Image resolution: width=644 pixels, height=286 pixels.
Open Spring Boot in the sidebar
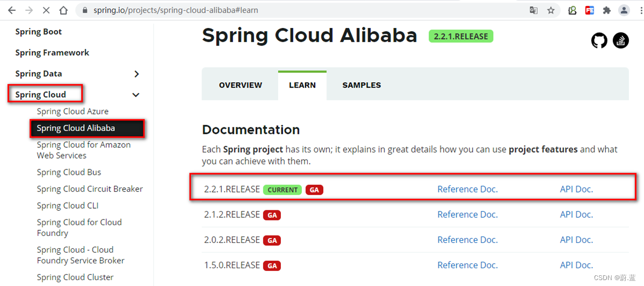[39, 32]
